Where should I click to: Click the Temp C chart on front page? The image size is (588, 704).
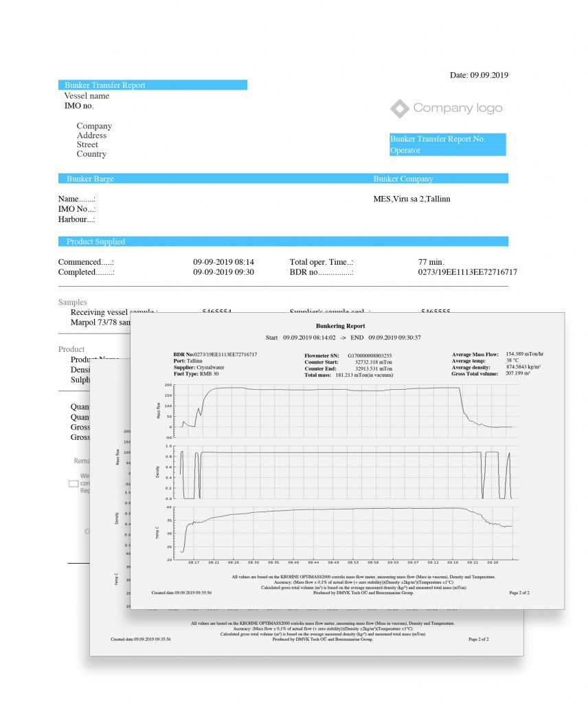(346, 533)
